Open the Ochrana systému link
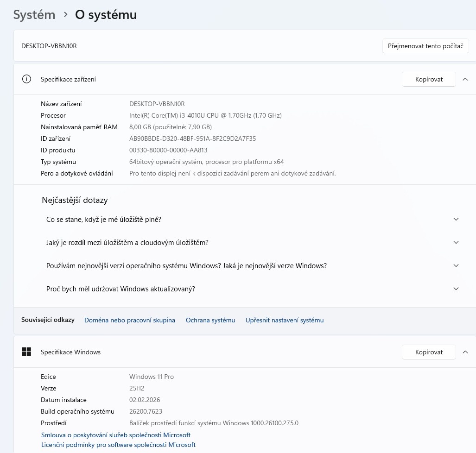Viewport: 476px width, 453px height. (210, 320)
